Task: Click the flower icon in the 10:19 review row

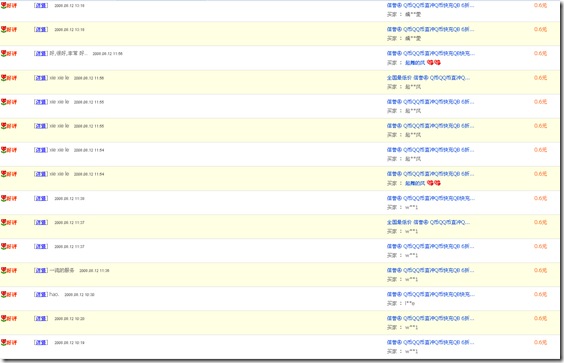Action: 4,343
